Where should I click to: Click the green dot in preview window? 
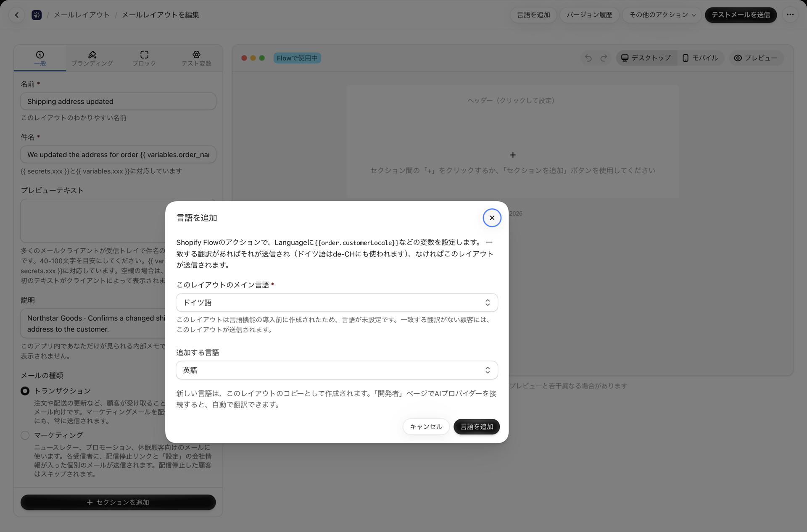pos(262,58)
